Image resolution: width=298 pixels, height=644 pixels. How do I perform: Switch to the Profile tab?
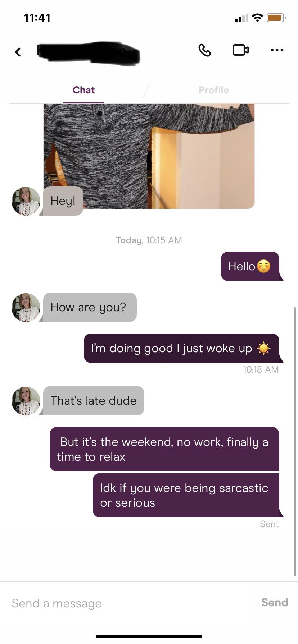214,90
